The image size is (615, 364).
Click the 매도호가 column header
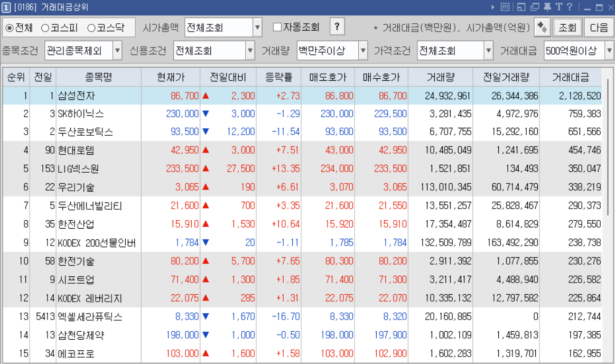328,77
